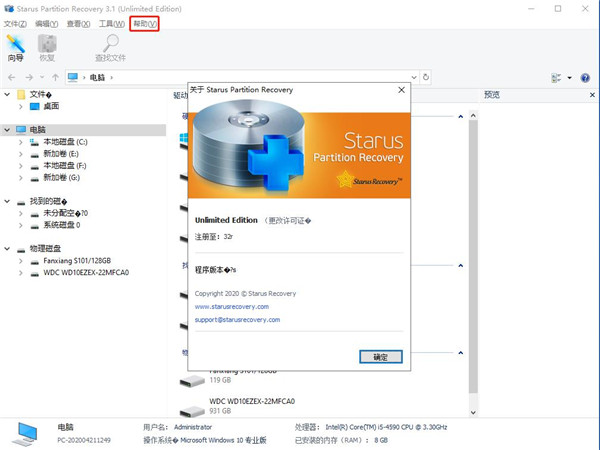Select 系统磁盘 0 in tree
Screen dimensions: 600x450
[62, 225]
